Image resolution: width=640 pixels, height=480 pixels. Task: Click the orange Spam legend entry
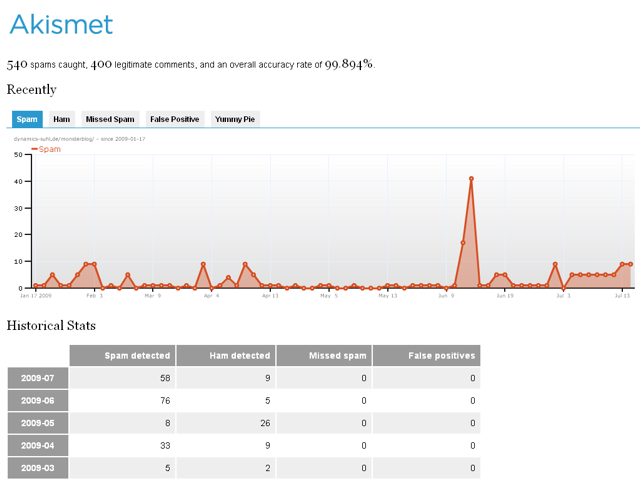click(46, 149)
